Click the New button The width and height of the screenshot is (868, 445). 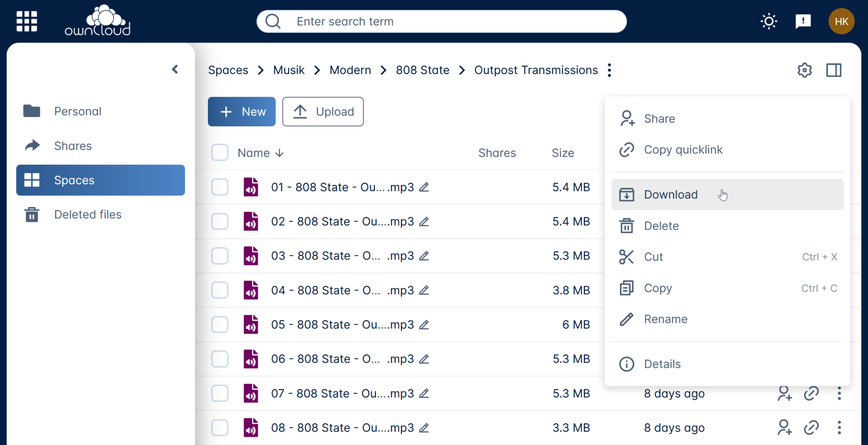pyautogui.click(x=242, y=111)
